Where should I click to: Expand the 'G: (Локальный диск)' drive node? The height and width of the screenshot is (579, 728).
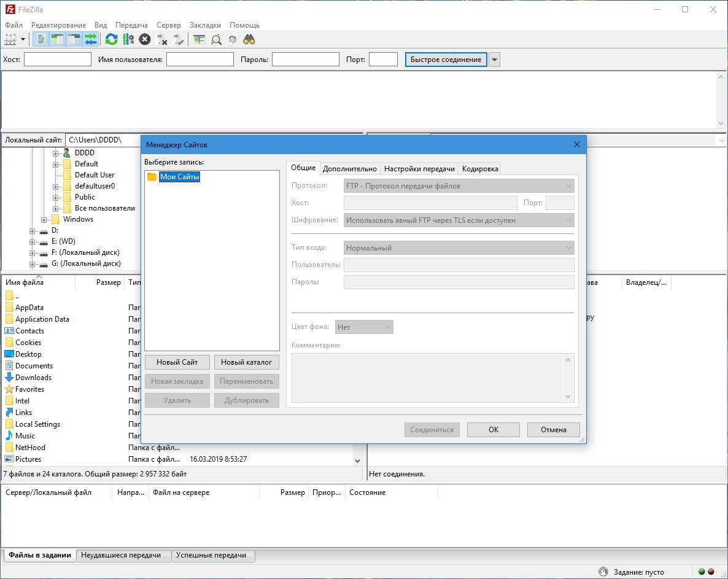(32, 264)
